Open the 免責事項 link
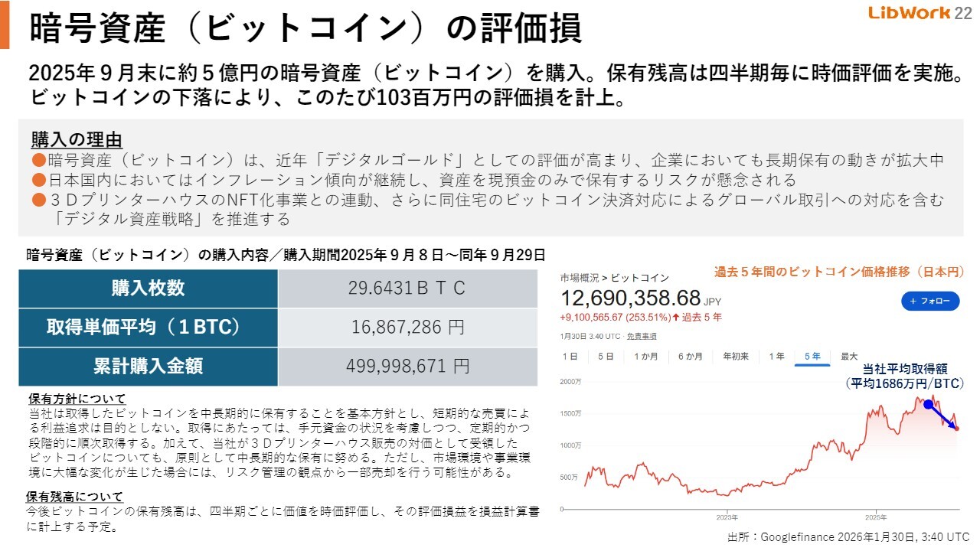980x551 pixels. point(642,336)
